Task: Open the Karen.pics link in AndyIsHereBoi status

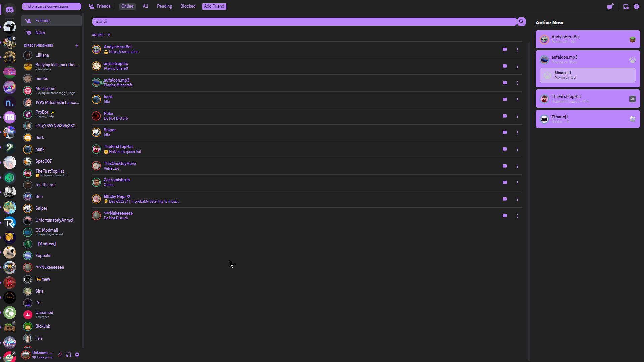Action: (124, 52)
